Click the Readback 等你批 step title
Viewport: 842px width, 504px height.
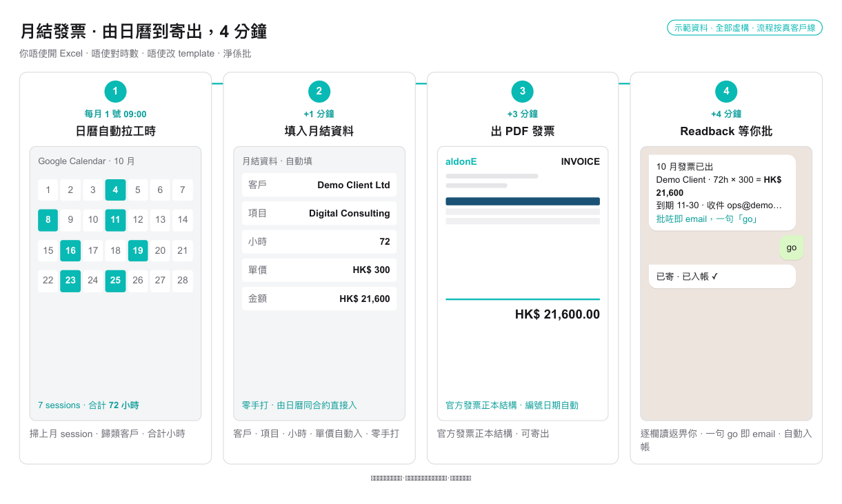click(x=726, y=131)
